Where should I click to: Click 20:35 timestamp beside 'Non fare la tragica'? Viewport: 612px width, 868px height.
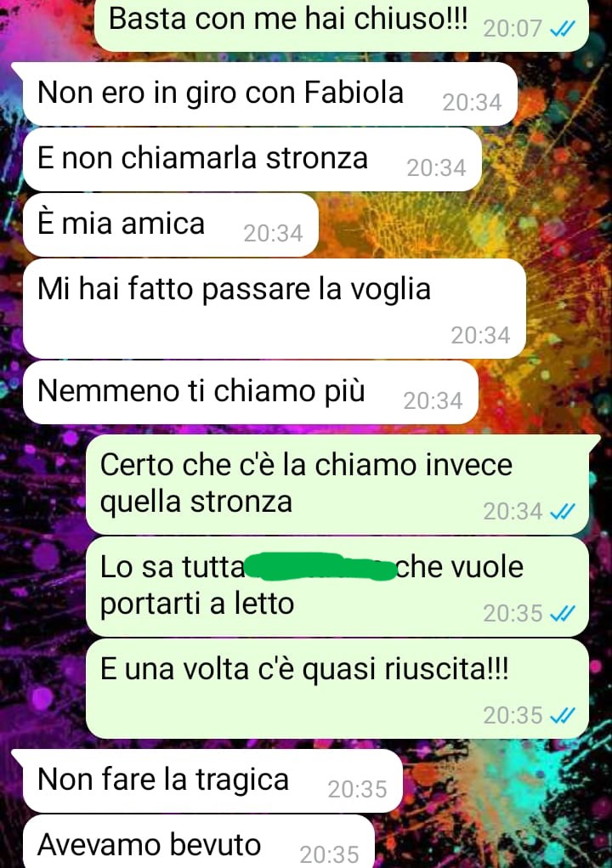click(357, 790)
